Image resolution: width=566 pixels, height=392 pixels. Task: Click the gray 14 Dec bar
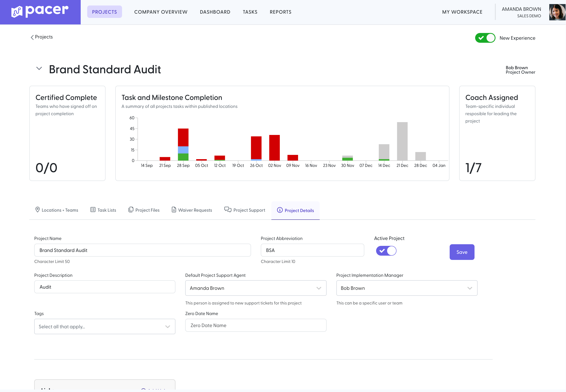coord(384,152)
